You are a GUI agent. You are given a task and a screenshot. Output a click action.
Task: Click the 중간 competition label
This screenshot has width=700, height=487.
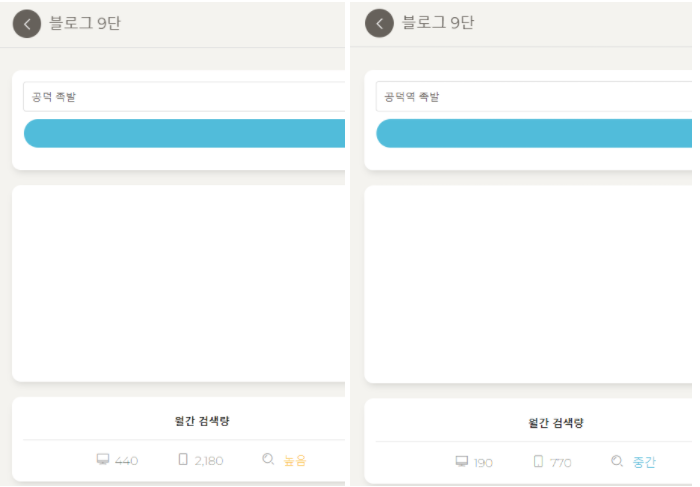[x=644, y=462]
